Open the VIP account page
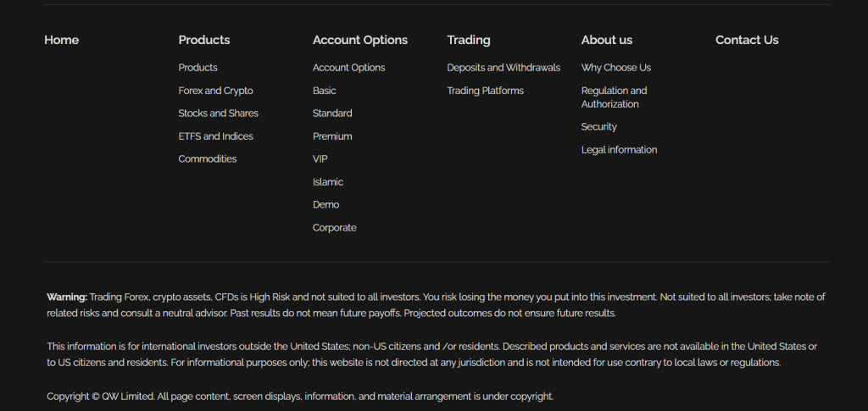 pyautogui.click(x=320, y=159)
